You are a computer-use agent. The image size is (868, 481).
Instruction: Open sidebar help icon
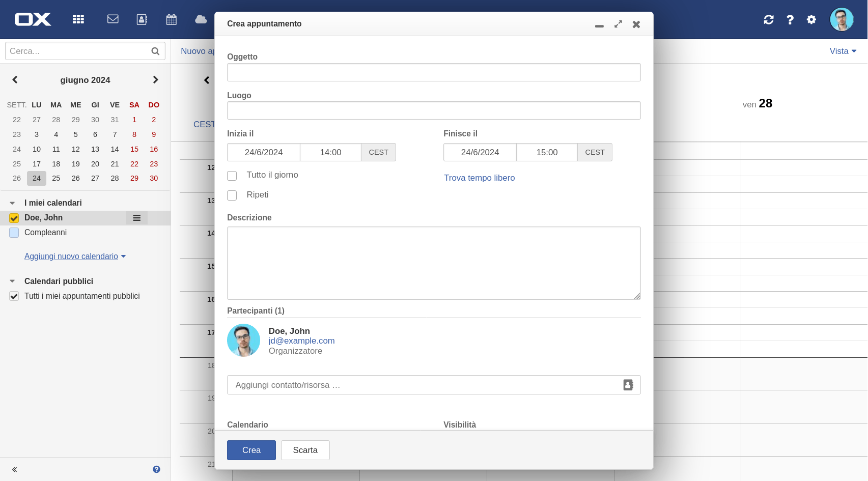click(156, 469)
